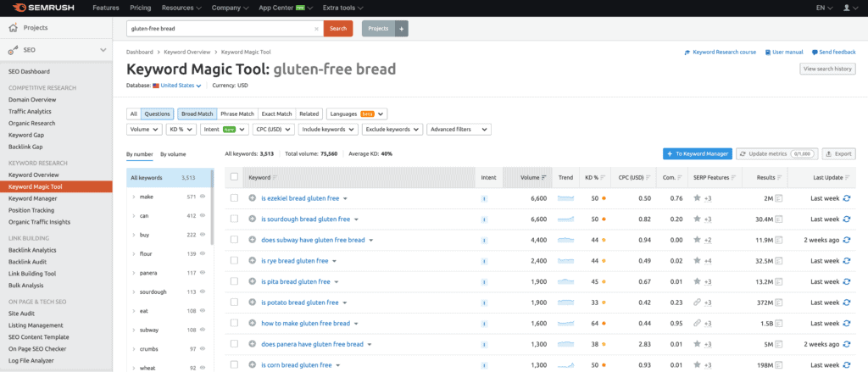View SERP results icon for 'is rye bread' row
Screen dimensions: 868x372
coord(778,260)
